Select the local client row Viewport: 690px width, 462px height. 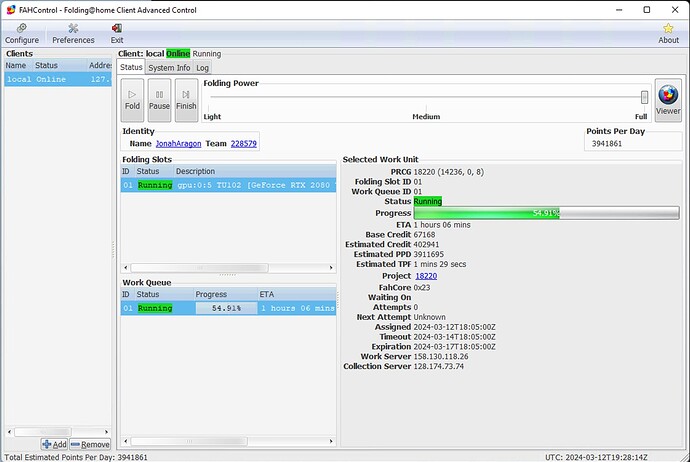point(58,79)
